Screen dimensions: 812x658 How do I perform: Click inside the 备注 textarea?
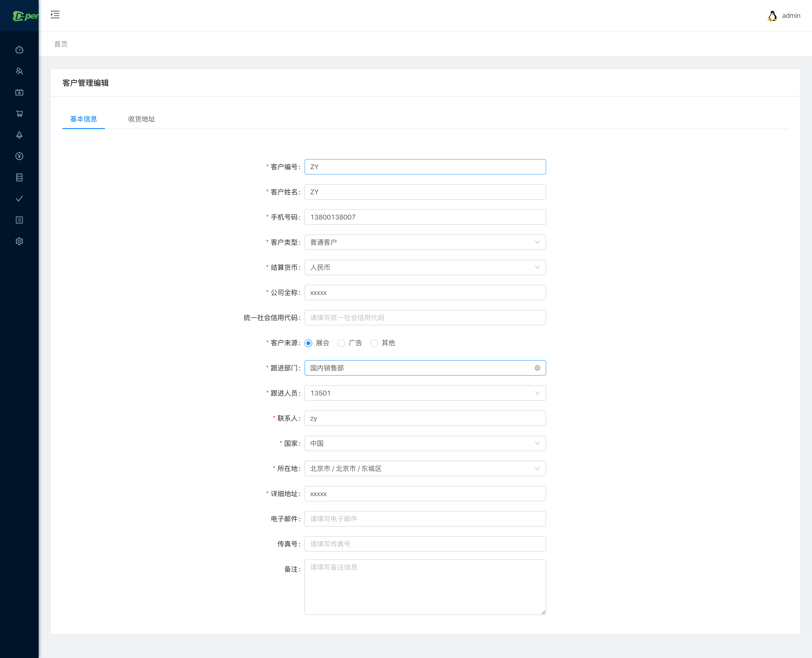425,587
